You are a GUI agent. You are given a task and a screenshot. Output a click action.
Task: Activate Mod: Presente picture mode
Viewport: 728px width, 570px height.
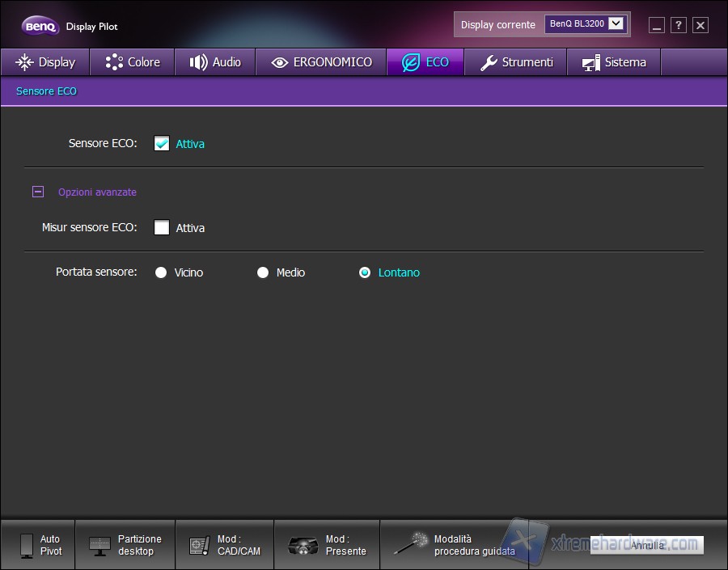click(x=327, y=545)
